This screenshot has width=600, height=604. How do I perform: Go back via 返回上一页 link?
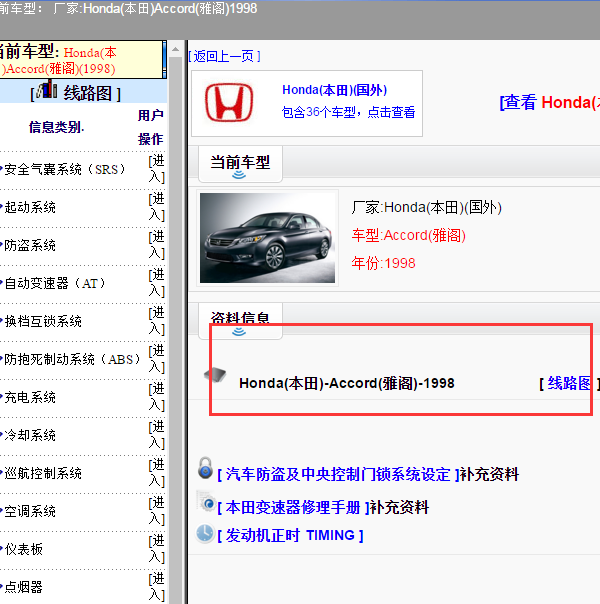coord(225,56)
